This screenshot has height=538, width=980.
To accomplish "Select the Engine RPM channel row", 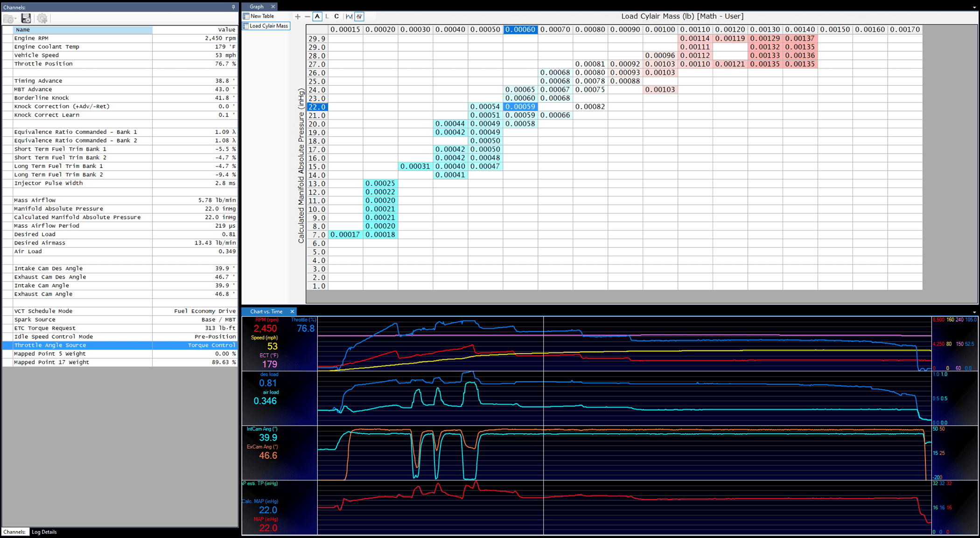I will (120, 38).
